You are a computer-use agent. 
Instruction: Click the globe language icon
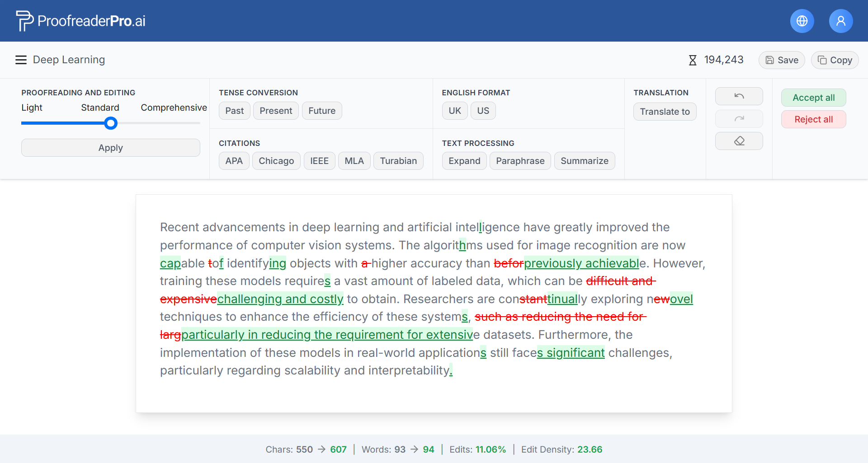pos(802,21)
